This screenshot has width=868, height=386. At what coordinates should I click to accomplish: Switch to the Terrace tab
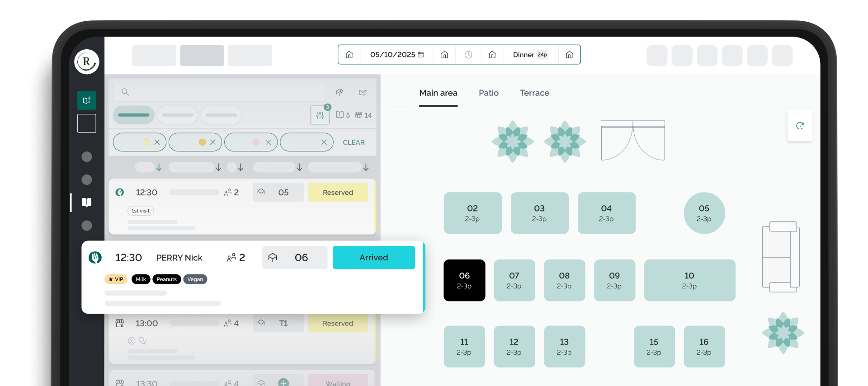click(x=534, y=93)
